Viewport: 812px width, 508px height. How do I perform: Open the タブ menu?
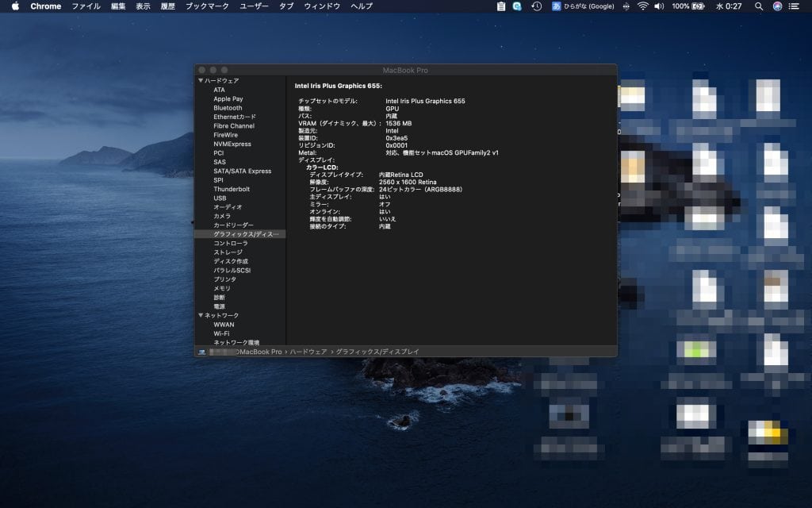[x=286, y=6]
